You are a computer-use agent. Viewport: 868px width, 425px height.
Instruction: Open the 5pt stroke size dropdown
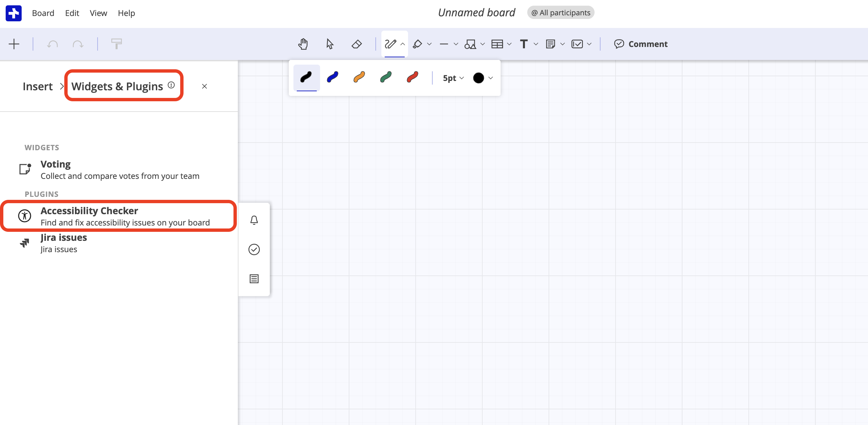[x=453, y=78]
